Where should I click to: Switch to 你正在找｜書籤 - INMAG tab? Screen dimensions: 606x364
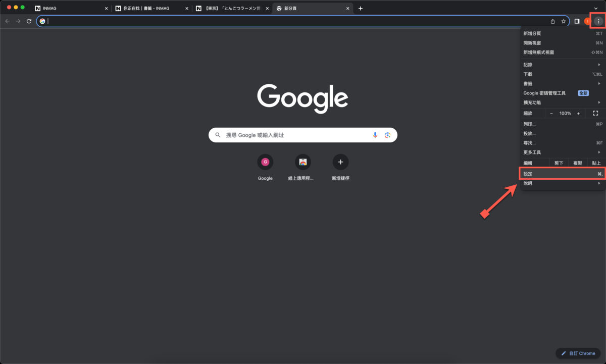click(x=151, y=9)
